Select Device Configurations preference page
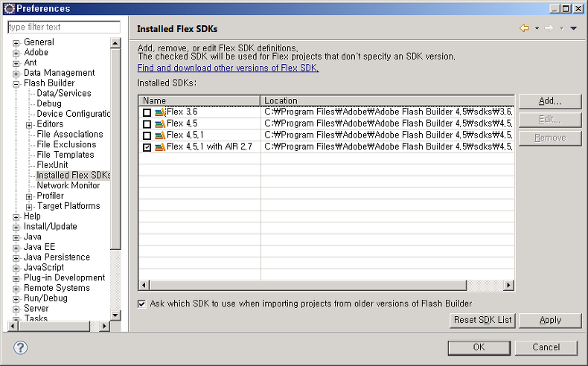The image size is (588, 366). [x=73, y=114]
